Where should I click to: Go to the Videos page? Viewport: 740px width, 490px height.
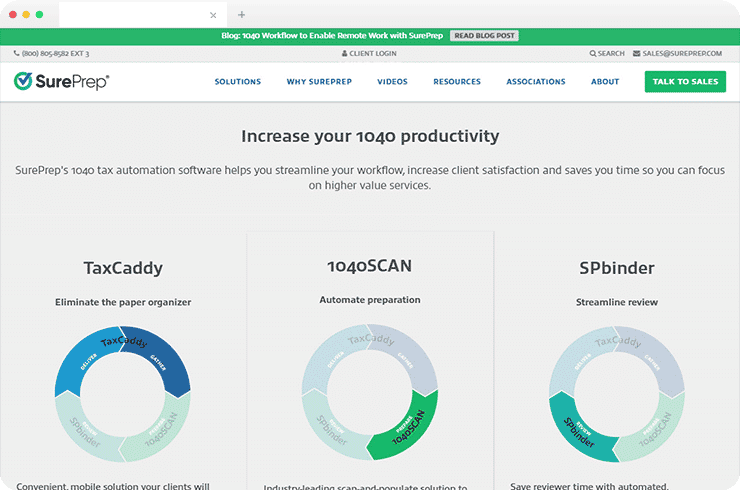(x=392, y=82)
